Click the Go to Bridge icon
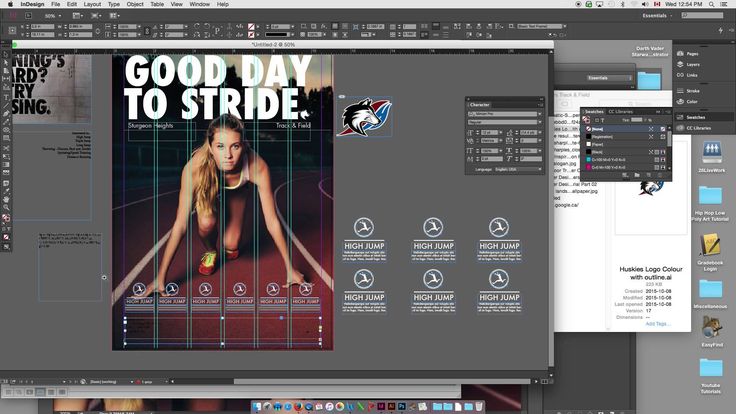Image resolution: width=736 pixels, height=414 pixels. pyautogui.click(x=29, y=15)
